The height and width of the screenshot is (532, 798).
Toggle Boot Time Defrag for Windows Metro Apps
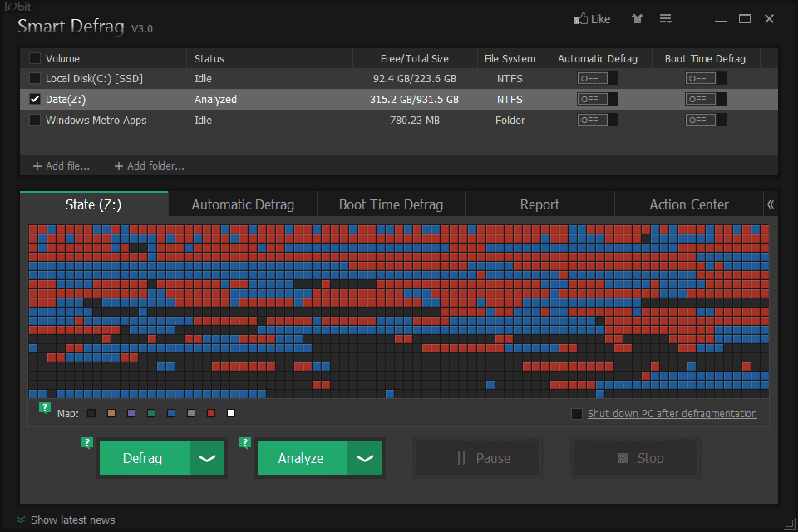[706, 121]
